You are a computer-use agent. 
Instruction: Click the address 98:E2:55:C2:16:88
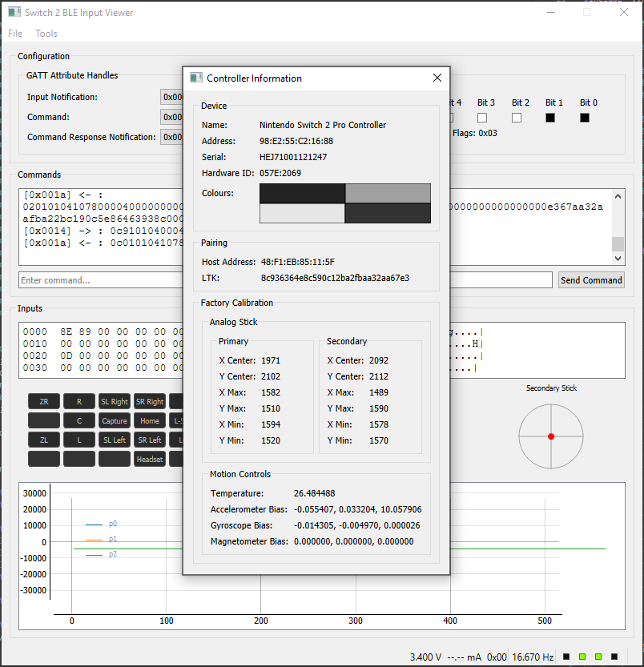click(296, 141)
